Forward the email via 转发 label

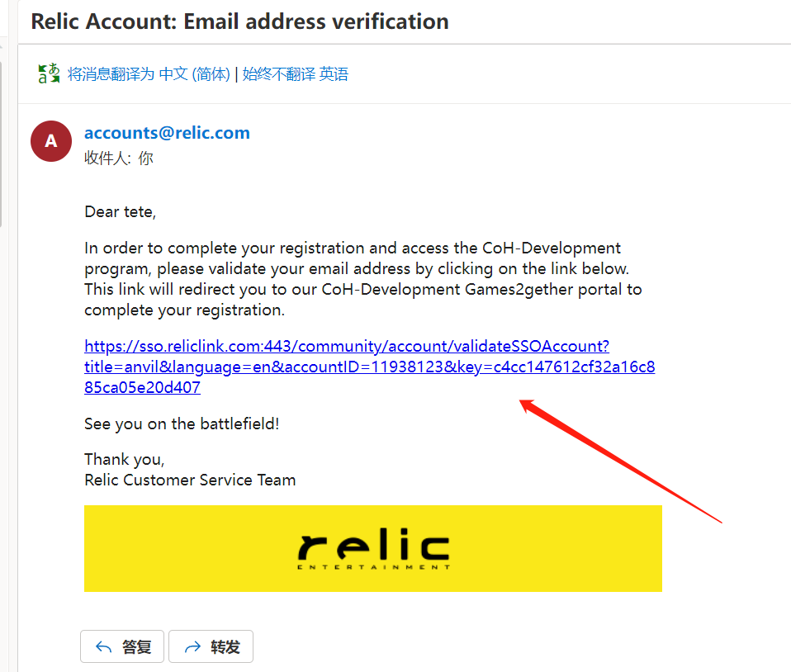click(x=225, y=646)
